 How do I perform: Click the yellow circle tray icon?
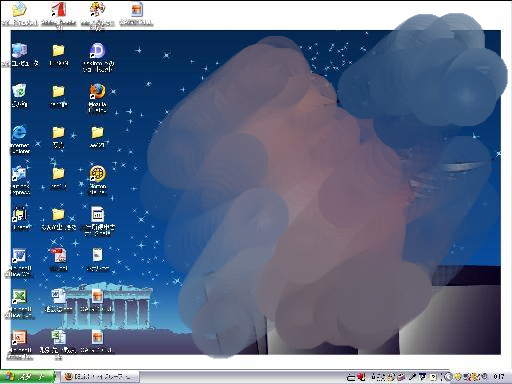pos(458,377)
